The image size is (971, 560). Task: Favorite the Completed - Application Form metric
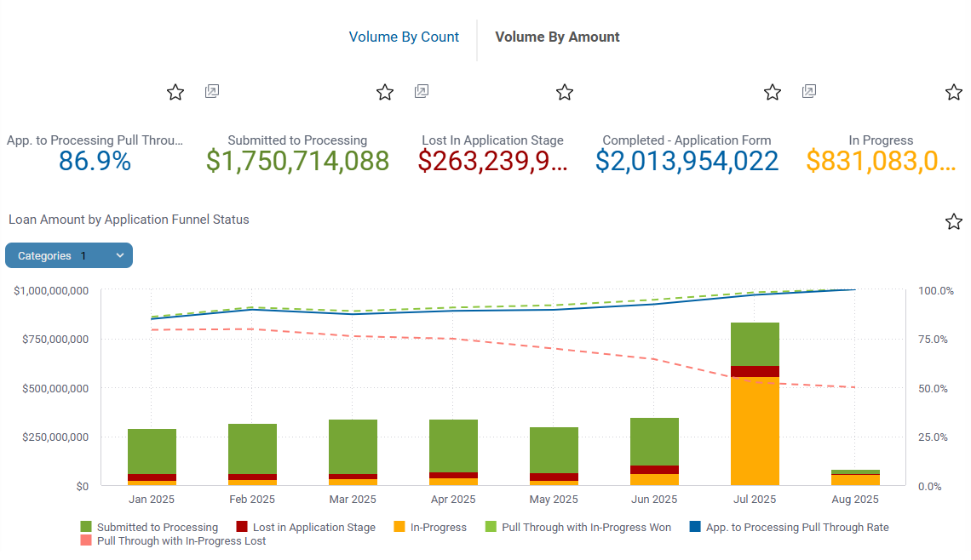click(x=773, y=92)
